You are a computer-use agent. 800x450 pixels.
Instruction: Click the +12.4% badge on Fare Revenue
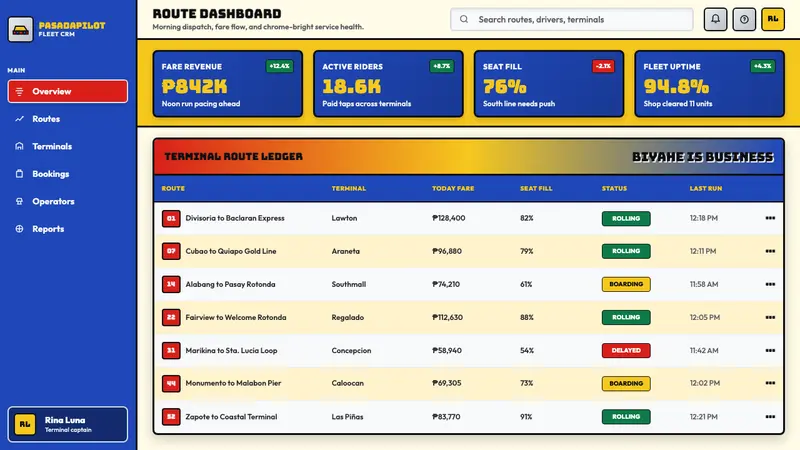click(280, 66)
